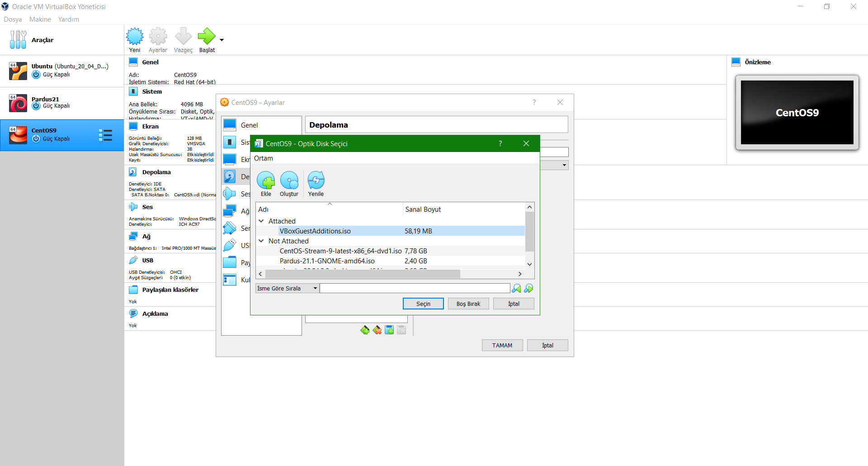Click the Seçin button
868x466 pixels.
[423, 304]
